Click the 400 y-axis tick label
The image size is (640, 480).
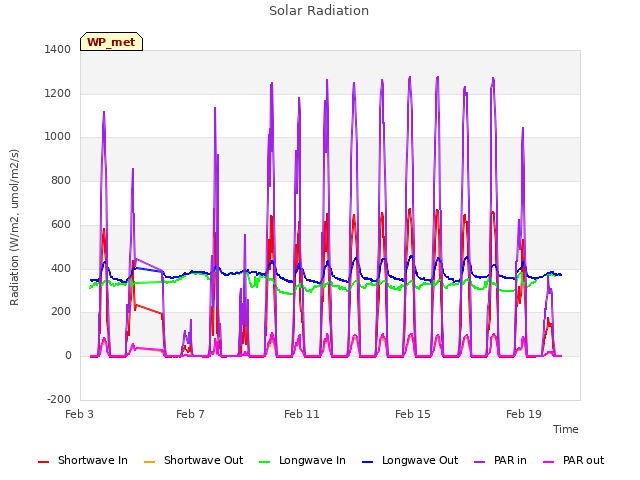point(61,269)
